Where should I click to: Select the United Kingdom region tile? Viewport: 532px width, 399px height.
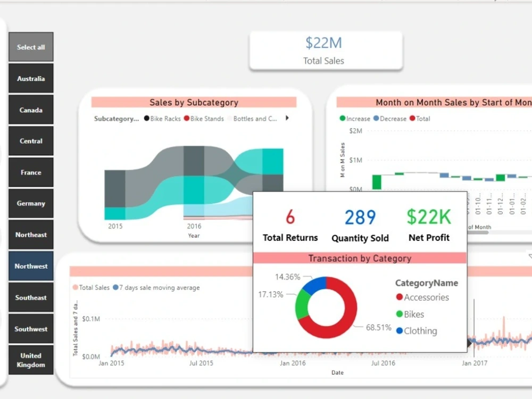(x=31, y=360)
